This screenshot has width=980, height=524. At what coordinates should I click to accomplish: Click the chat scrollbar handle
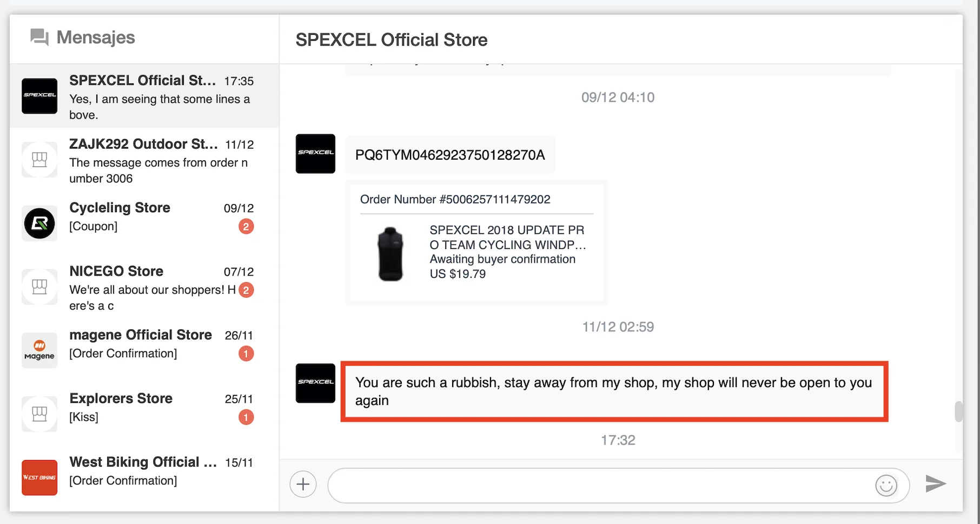959,411
